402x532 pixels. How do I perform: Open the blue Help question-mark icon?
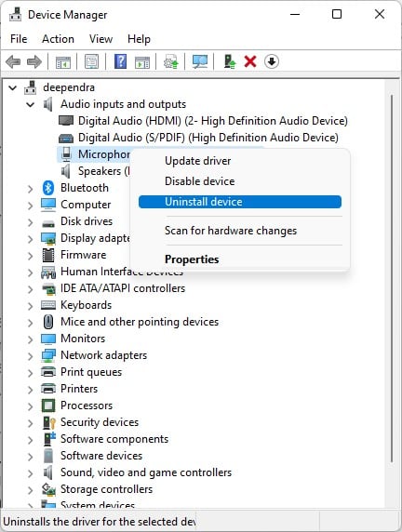[121, 61]
